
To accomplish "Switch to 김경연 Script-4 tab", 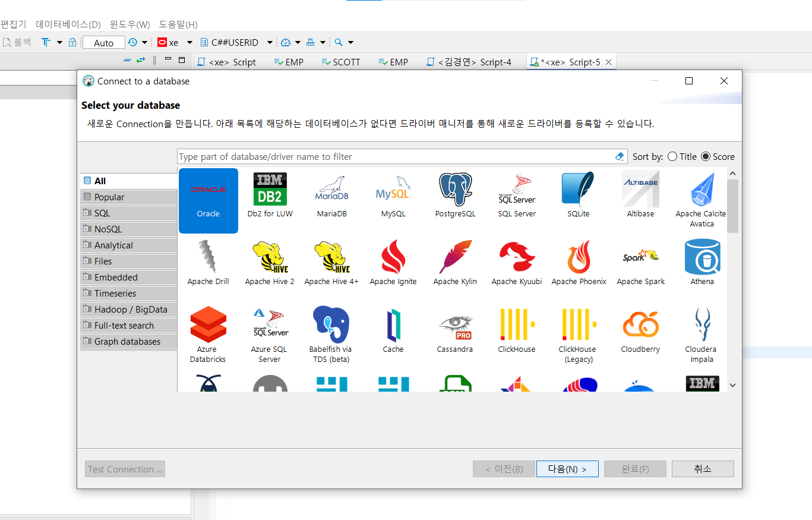I will tap(469, 62).
